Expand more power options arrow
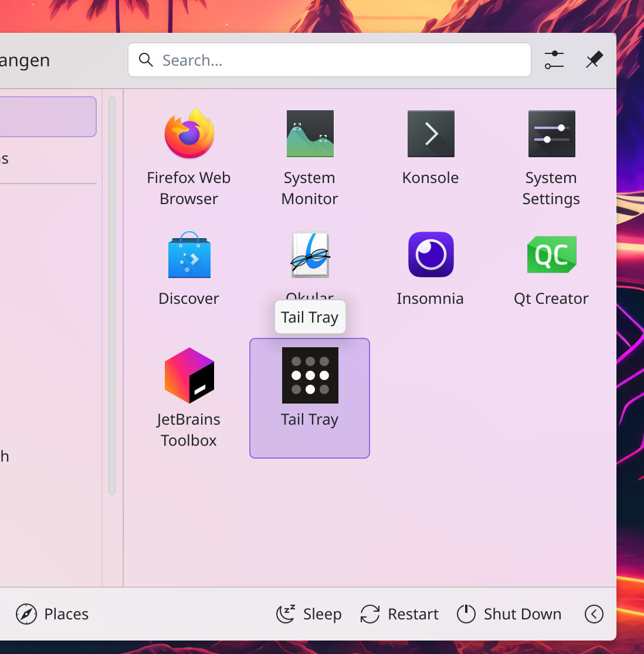644x654 pixels. tap(594, 614)
